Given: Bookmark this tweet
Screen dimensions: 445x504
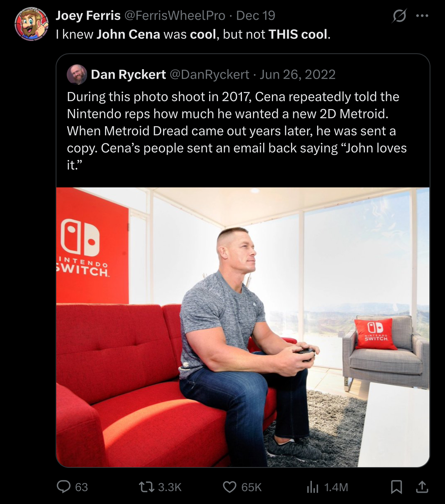Looking at the screenshot, I should (x=396, y=487).
